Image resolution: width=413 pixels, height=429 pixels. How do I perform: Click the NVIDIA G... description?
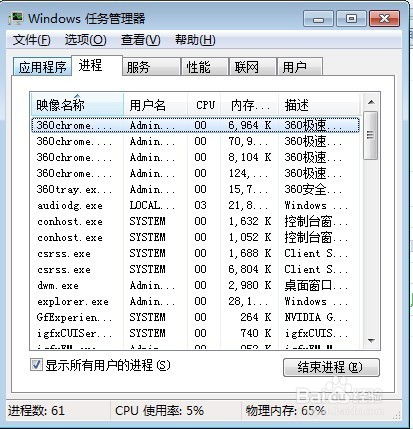316,317
